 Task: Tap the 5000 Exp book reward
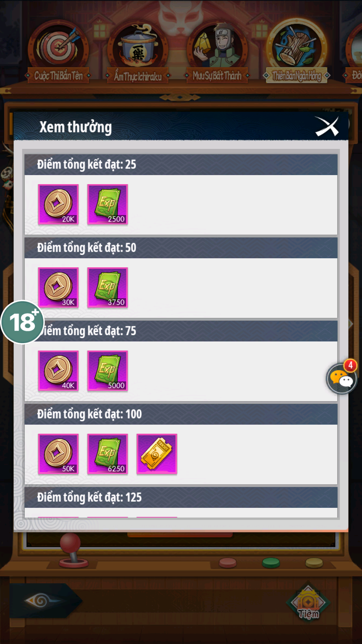108,371
